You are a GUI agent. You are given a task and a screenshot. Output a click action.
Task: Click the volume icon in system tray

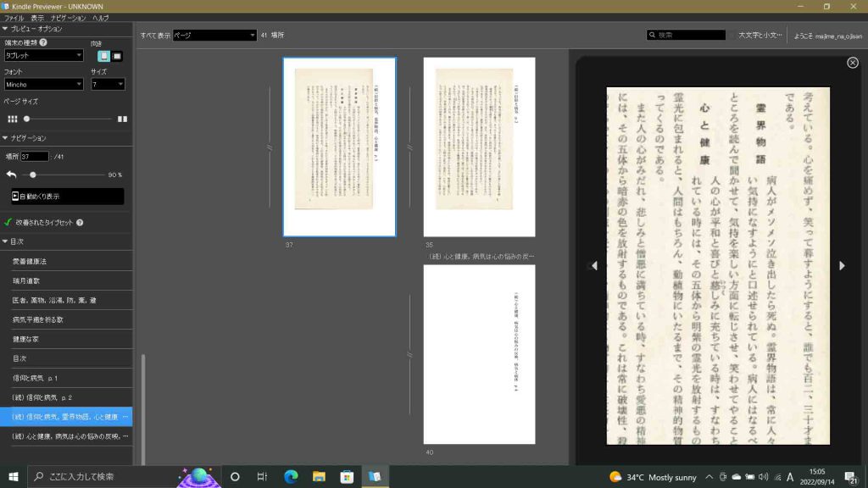[x=764, y=477]
